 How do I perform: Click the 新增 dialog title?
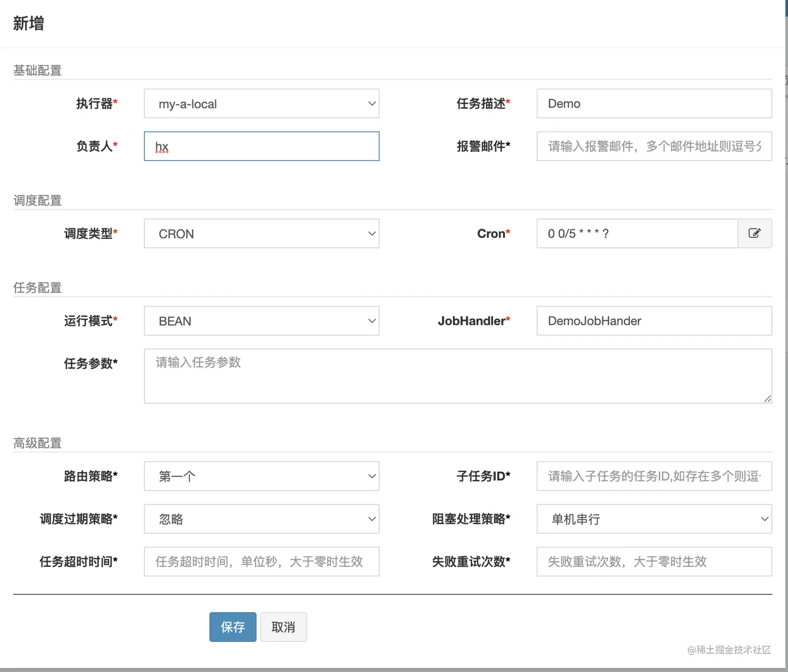tap(29, 23)
